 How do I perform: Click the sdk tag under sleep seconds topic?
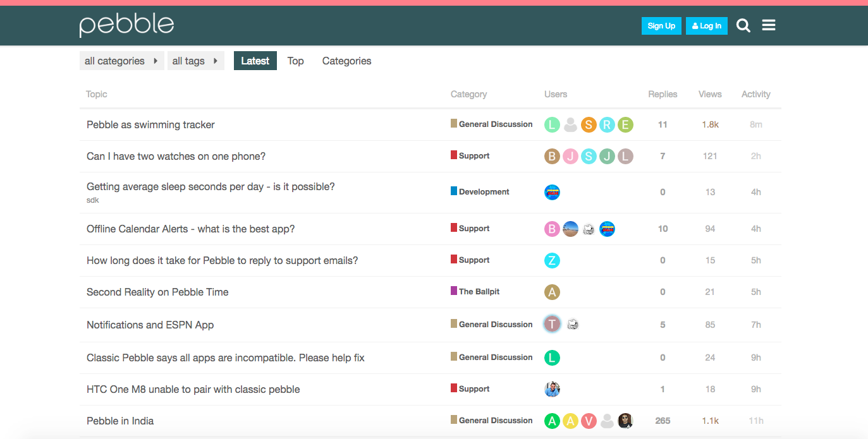[92, 200]
